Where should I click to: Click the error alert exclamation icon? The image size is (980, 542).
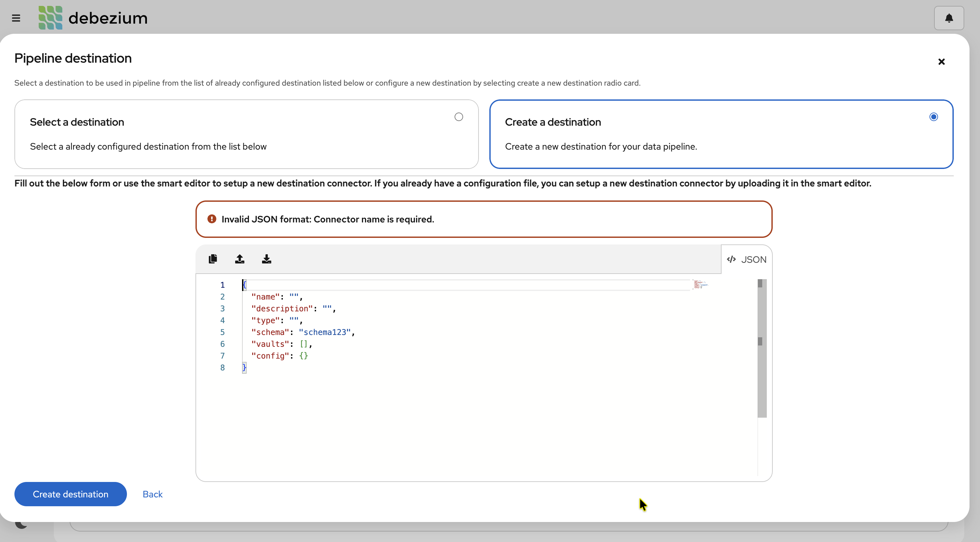click(212, 219)
